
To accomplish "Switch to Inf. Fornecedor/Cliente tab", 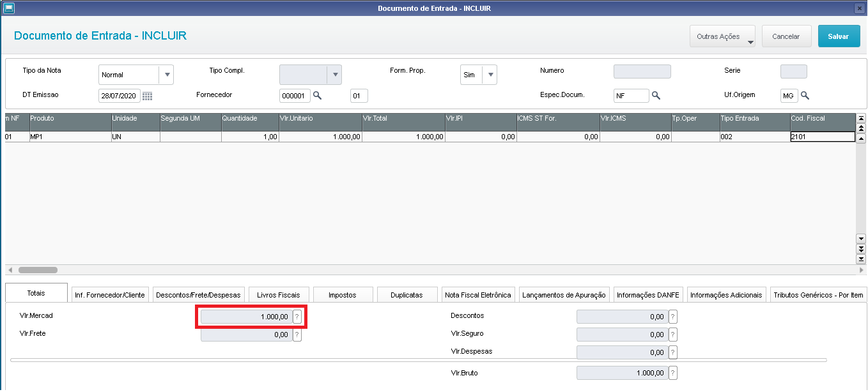I will tap(111, 295).
